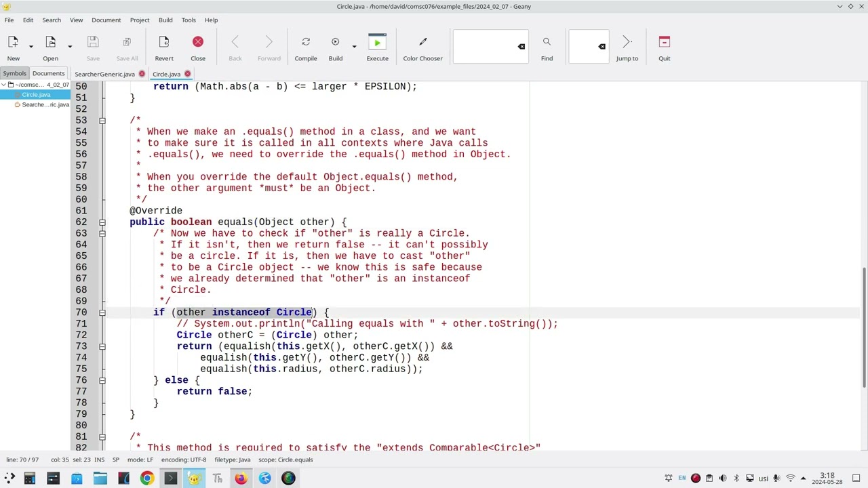This screenshot has height=488, width=868.
Task: Open a file via Open toolbar icon
Action: tap(50, 48)
